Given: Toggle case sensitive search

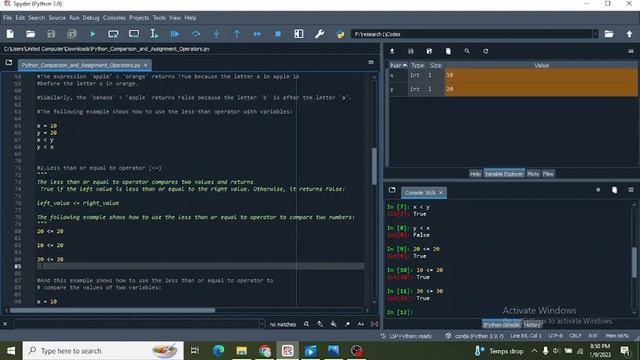Looking at the screenshot, I should tap(361, 324).
